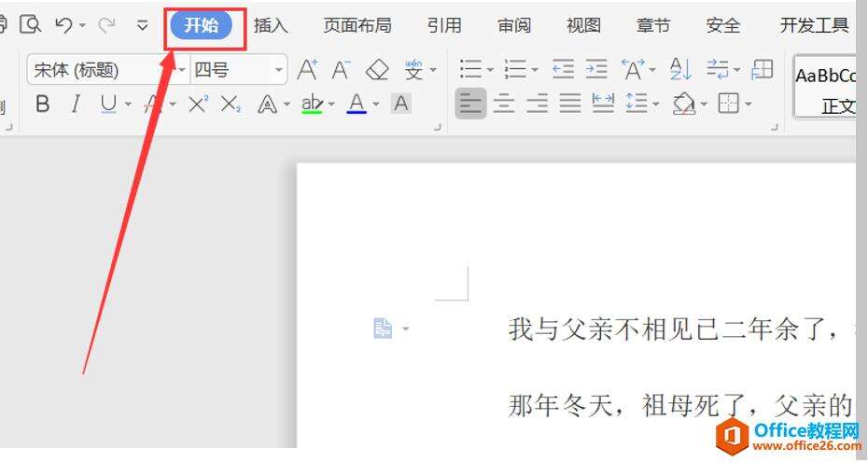Select align left paragraph button
Image resolution: width=868 pixels, height=462 pixels.
(470, 104)
